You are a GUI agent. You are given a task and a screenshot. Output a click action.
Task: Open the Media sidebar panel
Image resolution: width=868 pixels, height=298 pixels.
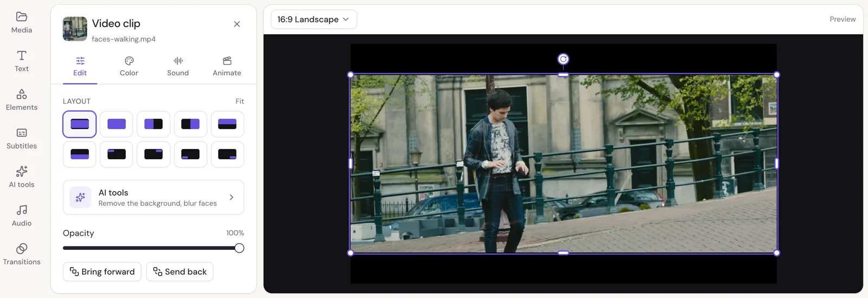pyautogui.click(x=22, y=23)
